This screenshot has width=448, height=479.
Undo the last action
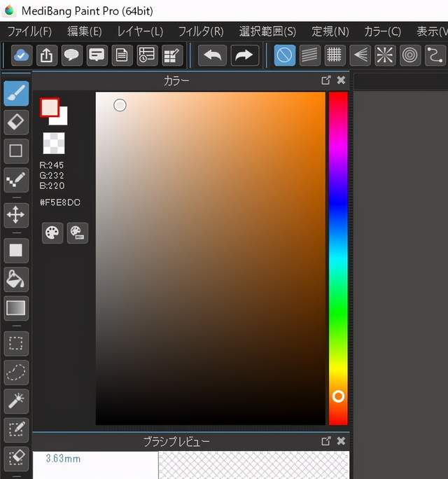click(x=212, y=55)
